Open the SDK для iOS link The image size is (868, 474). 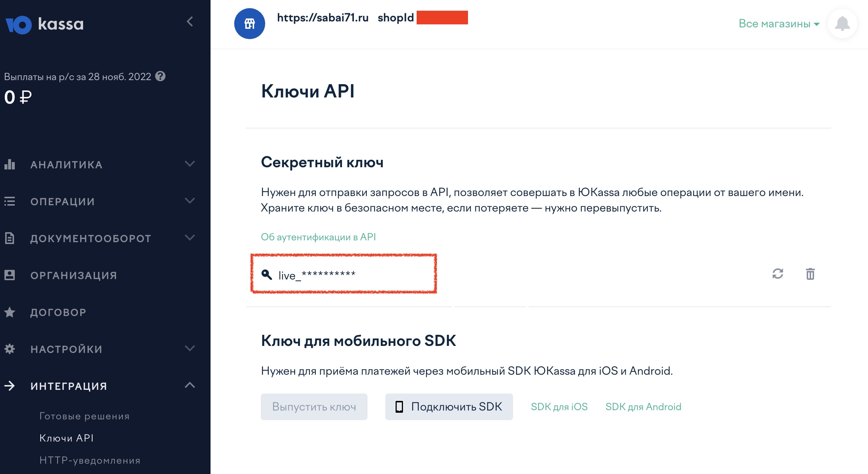559,407
